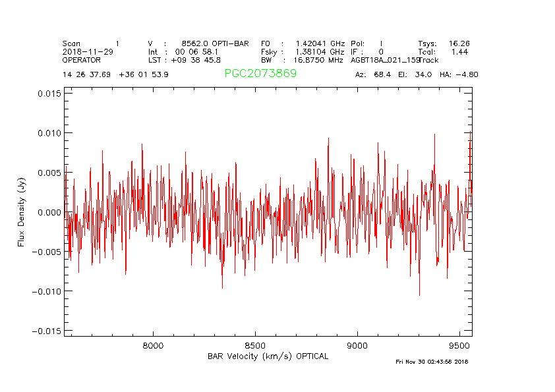Click the F0 1.42041 GHz frequency text

(302, 43)
